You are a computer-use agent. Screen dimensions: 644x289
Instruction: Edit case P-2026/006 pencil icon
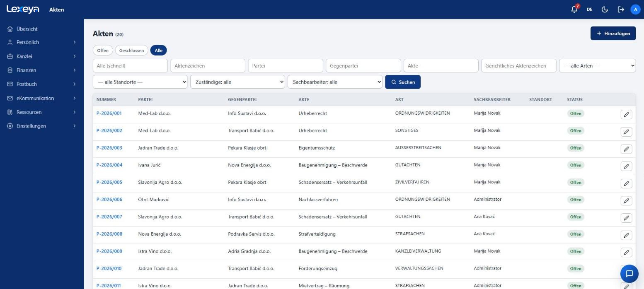[626, 200]
